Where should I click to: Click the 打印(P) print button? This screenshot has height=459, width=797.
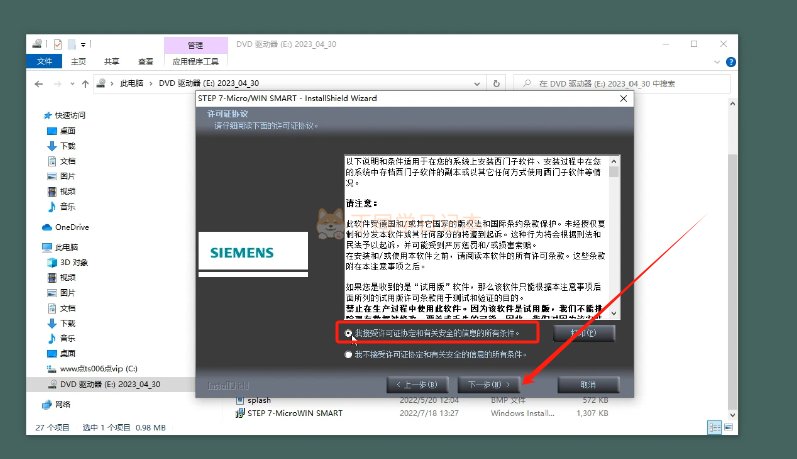pyautogui.click(x=584, y=333)
